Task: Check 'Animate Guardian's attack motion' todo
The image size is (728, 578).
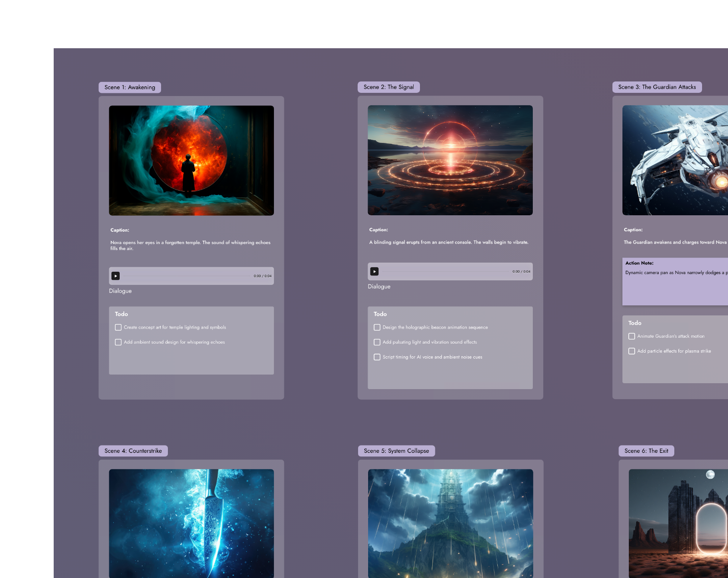Action: (x=632, y=336)
